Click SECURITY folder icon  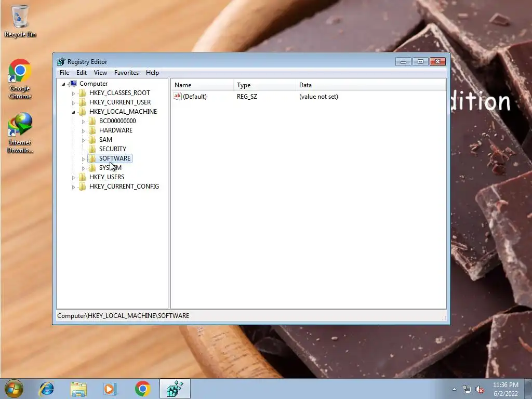point(92,149)
